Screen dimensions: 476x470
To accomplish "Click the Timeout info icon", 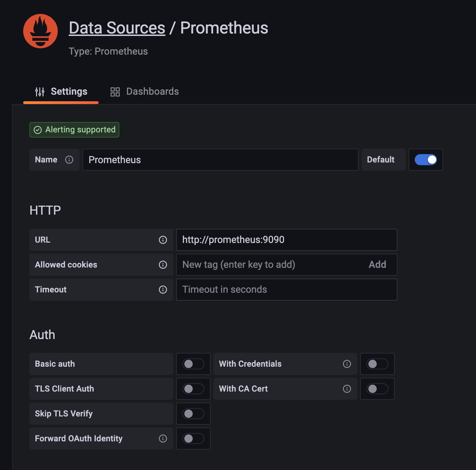I will pos(163,290).
